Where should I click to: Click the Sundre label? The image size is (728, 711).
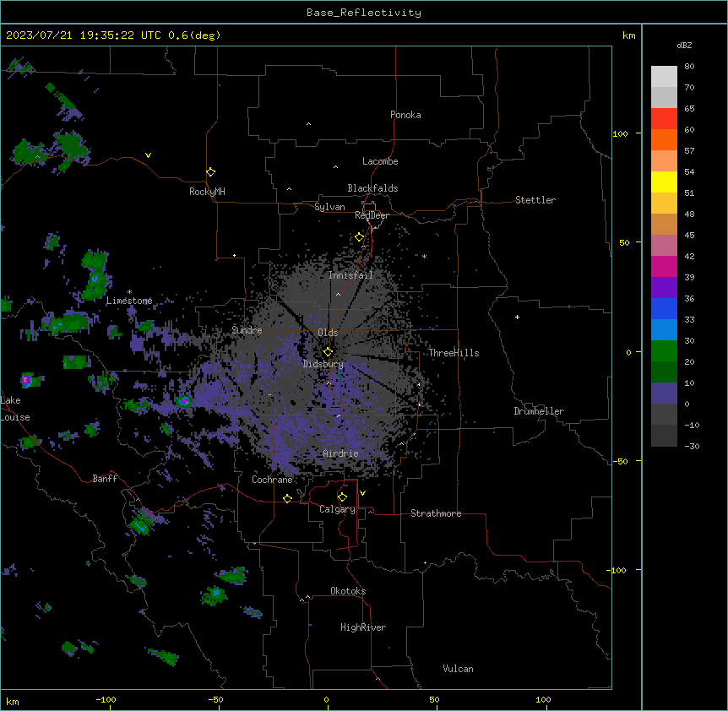(247, 330)
